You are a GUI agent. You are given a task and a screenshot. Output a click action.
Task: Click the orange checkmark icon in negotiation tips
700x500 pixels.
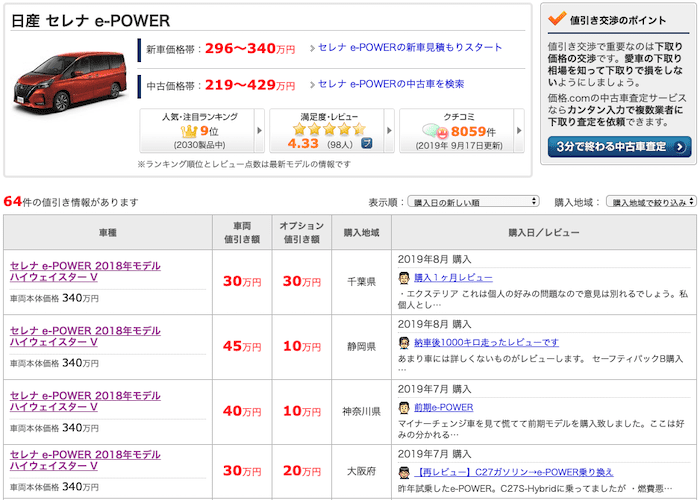pos(557,18)
